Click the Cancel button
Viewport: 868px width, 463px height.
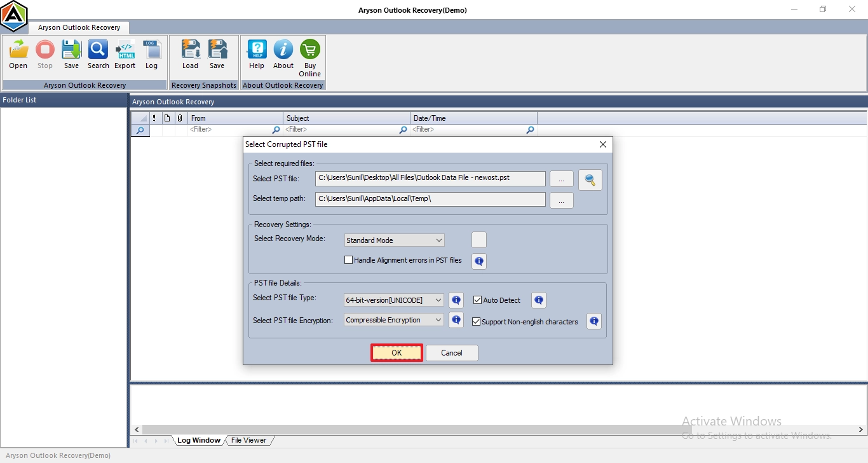[452, 353]
